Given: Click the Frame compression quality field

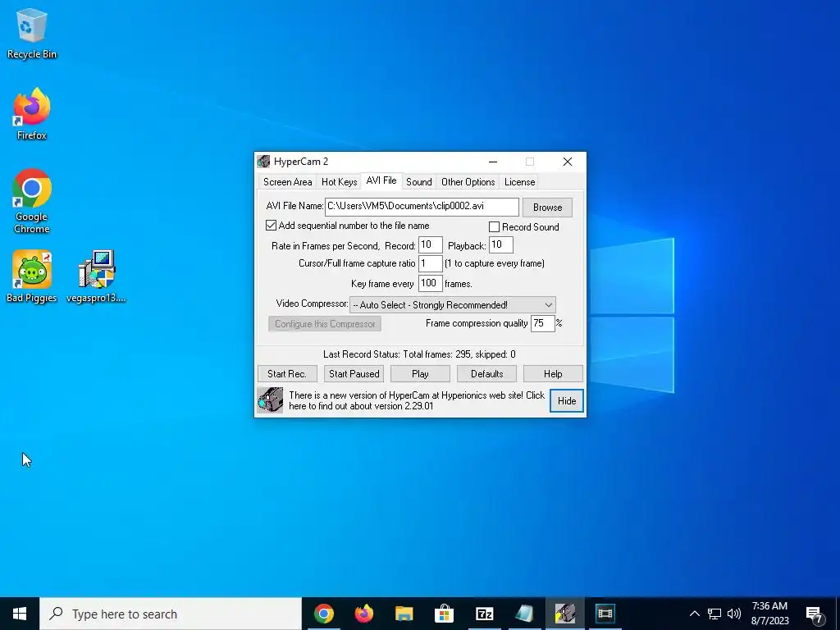Looking at the screenshot, I should coord(543,323).
